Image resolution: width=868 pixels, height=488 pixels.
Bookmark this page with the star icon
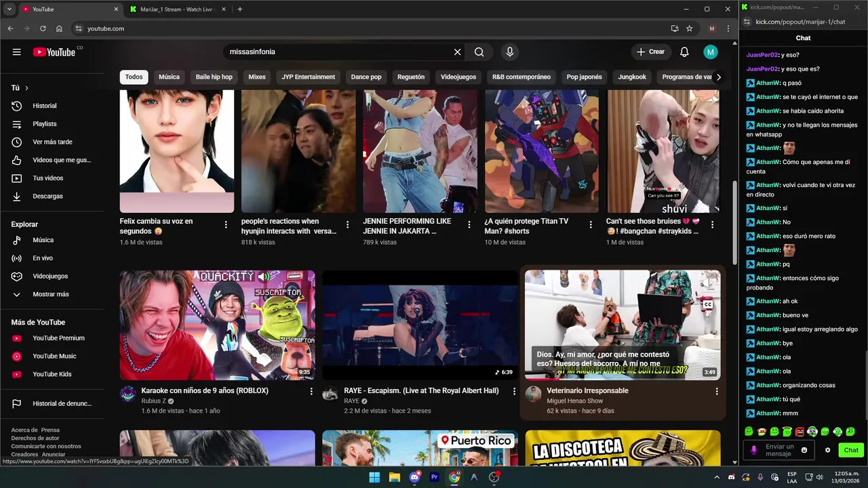690,28
